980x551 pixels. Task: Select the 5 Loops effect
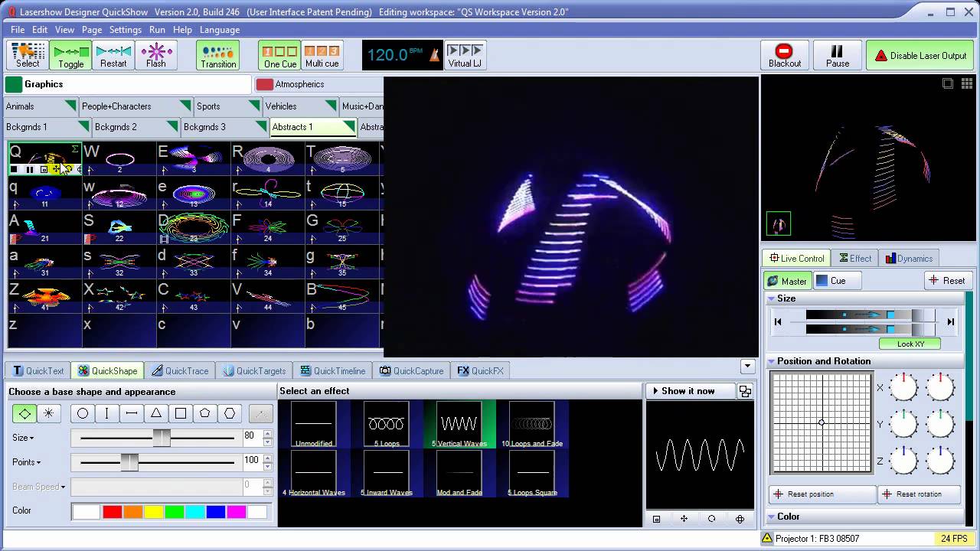click(387, 425)
